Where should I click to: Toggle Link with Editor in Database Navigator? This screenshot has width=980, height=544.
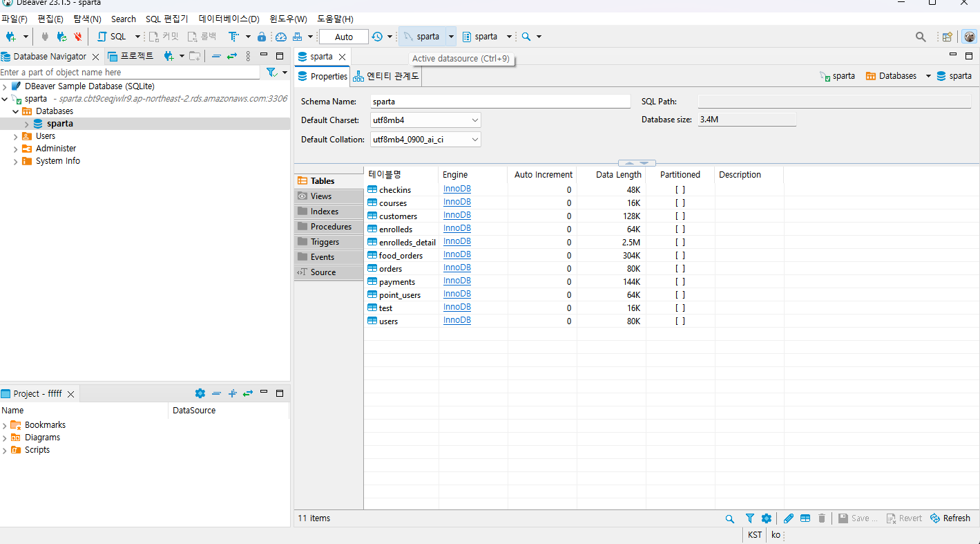point(232,56)
